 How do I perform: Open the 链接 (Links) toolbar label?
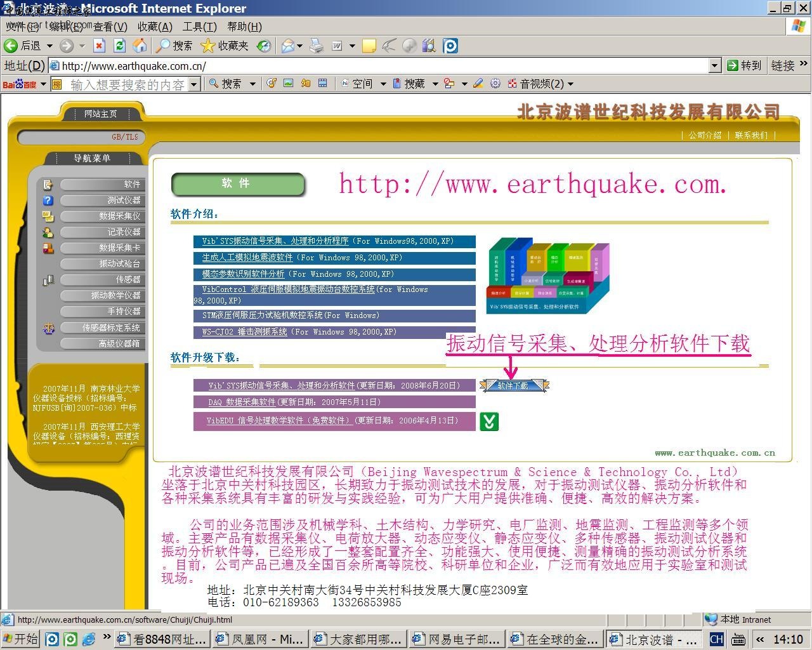tap(783, 65)
